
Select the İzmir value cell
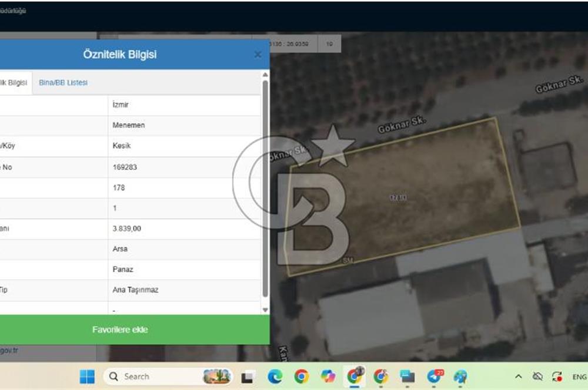coord(184,105)
